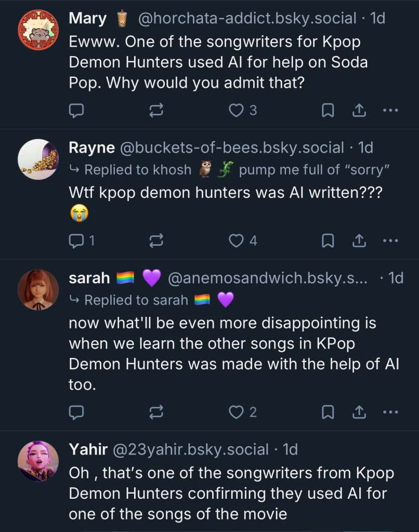The width and height of the screenshot is (419, 532).
Task: Share sarah's post
Action: coord(359,413)
